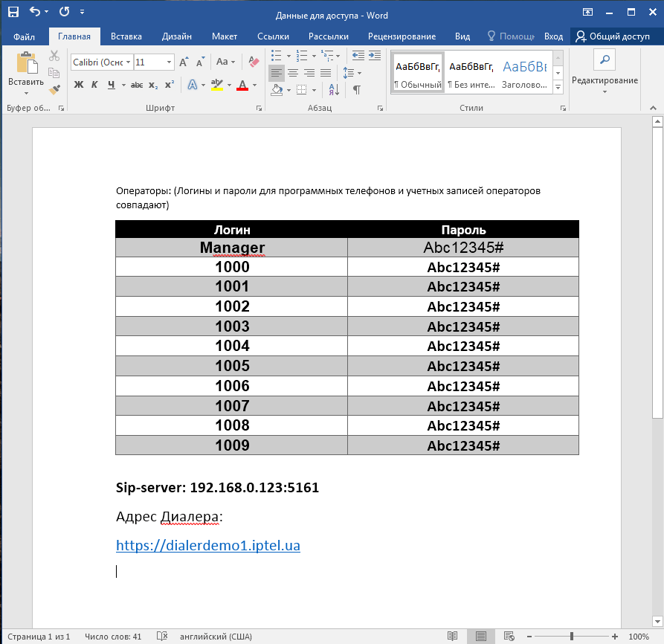The height and width of the screenshot is (644, 664).
Task: Toggle superscript formatting
Action: point(170,85)
